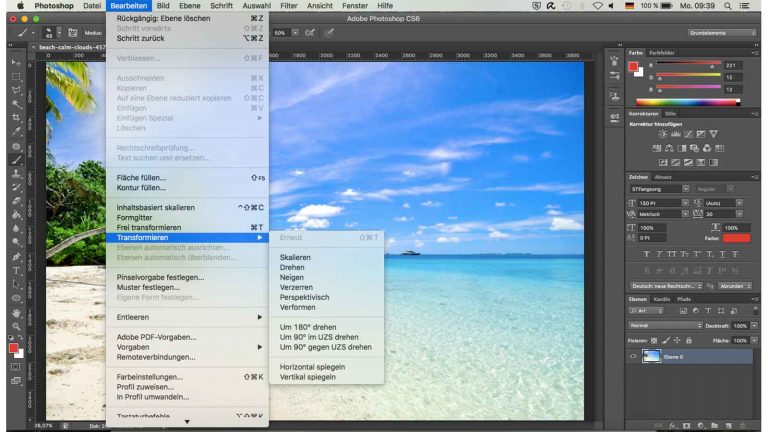Viewport: 768px width, 432px height.
Task: Open the STFangsong font family dropdown
Action: click(686, 188)
